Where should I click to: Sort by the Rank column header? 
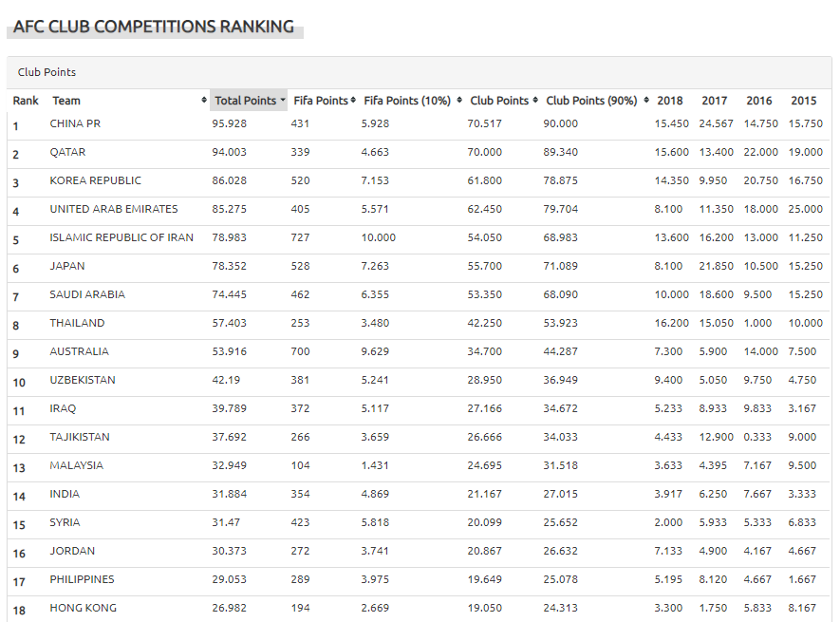click(26, 101)
